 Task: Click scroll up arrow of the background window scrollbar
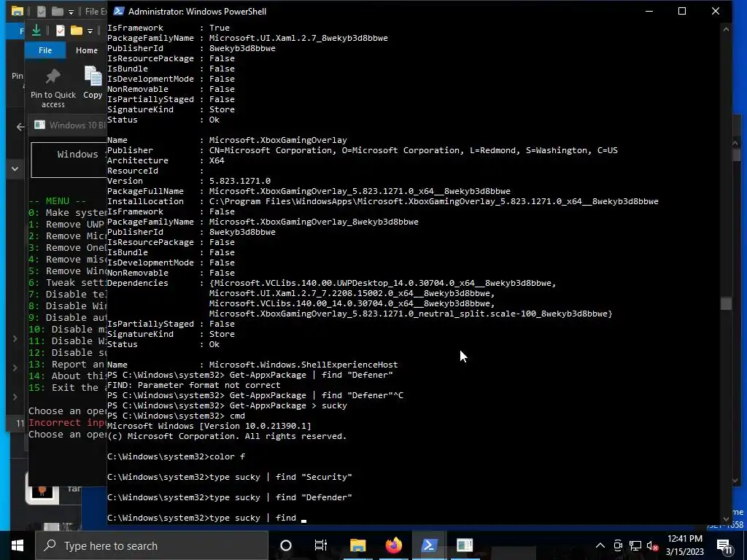pos(737,143)
